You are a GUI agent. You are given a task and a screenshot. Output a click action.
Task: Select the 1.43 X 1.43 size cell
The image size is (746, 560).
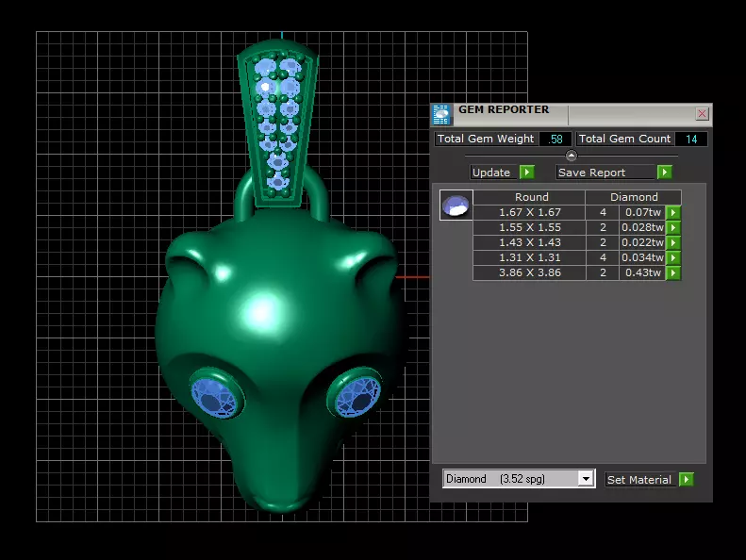pos(529,242)
